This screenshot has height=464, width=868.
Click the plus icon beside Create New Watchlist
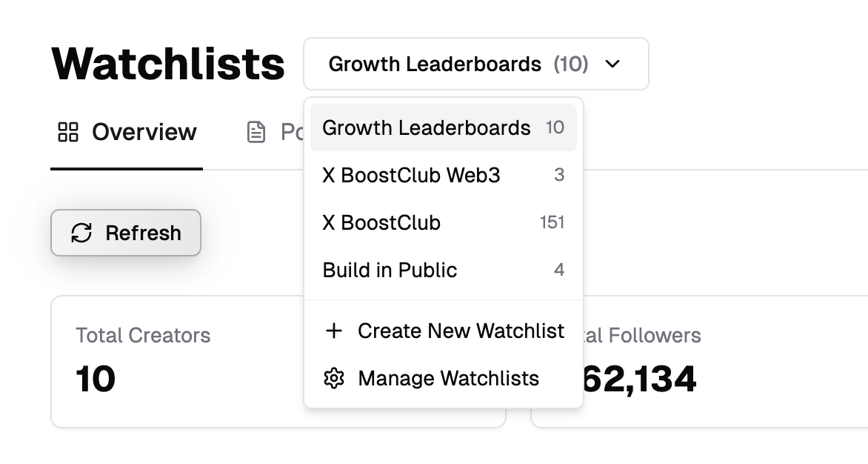(334, 331)
